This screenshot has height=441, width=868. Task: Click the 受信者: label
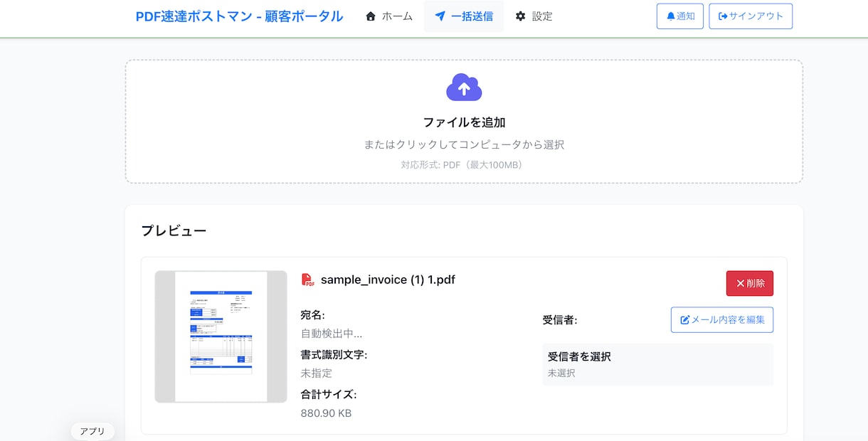pyautogui.click(x=560, y=320)
